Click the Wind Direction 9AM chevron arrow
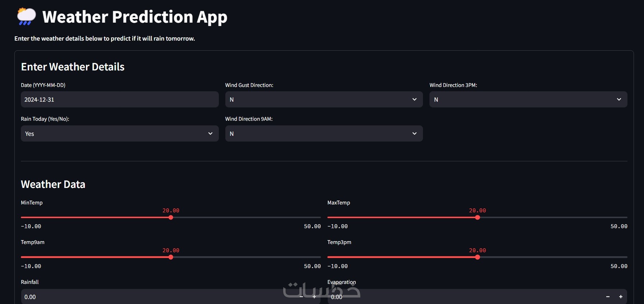This screenshot has width=644, height=304. tap(414, 134)
